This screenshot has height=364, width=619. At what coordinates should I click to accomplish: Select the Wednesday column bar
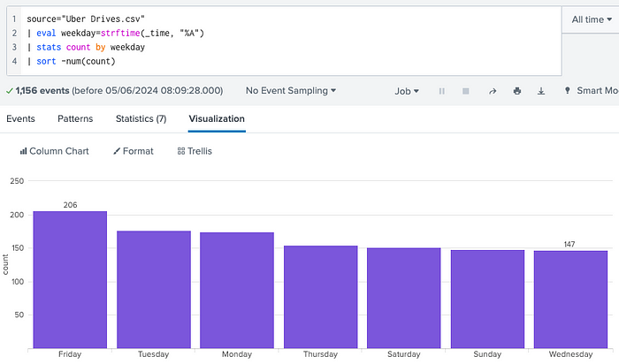coord(571,300)
